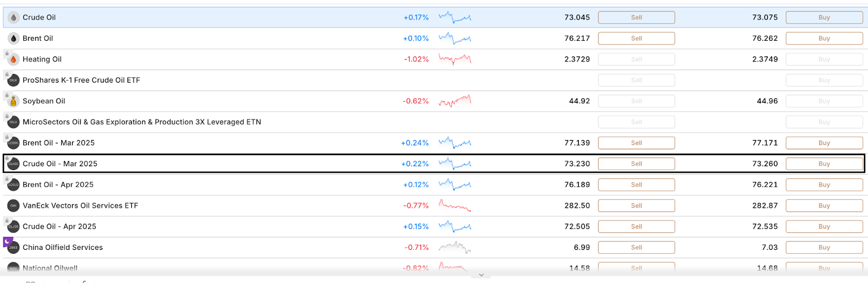Click the Soybean Oil bottle icon

(14, 101)
